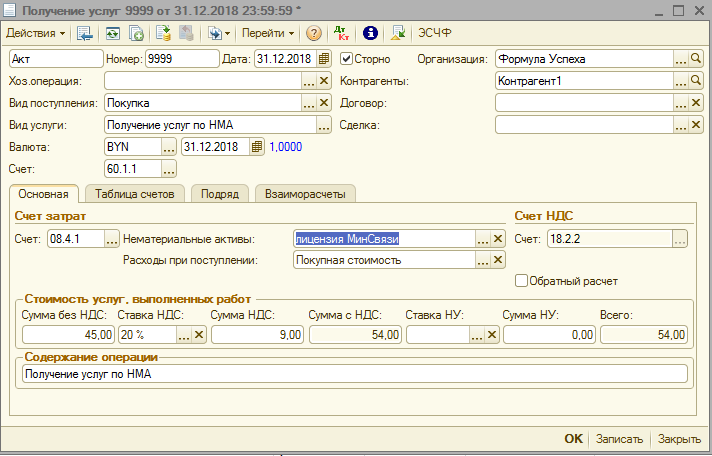Open the calendar next to currency date
This screenshot has height=456, width=712.
pyautogui.click(x=257, y=147)
